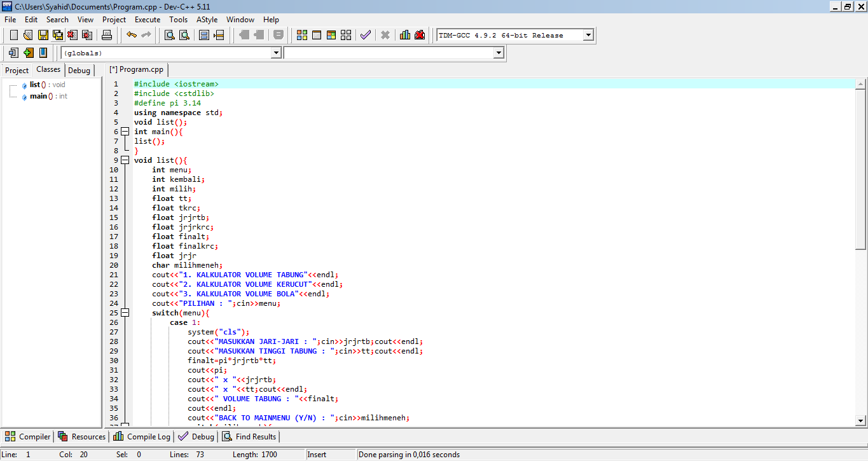This screenshot has width=868, height=461.
Task: Click the code line 'finalt=pi*jrjrtb*tt;'
Action: pyautogui.click(x=232, y=361)
